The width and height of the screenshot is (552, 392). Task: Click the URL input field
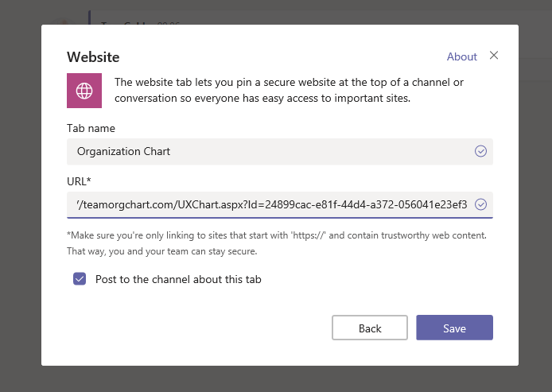[270, 204]
